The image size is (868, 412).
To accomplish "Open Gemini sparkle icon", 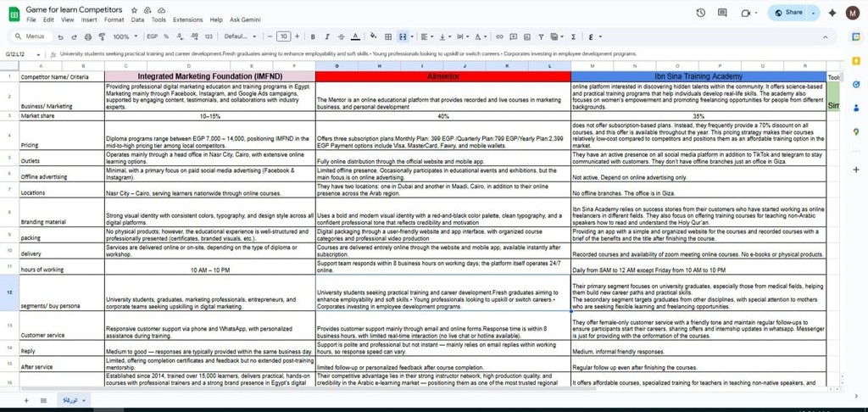I will pyautogui.click(x=832, y=13).
